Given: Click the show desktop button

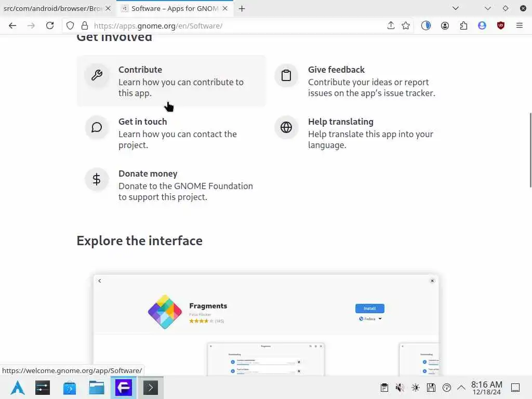Looking at the screenshot, I should (x=515, y=388).
